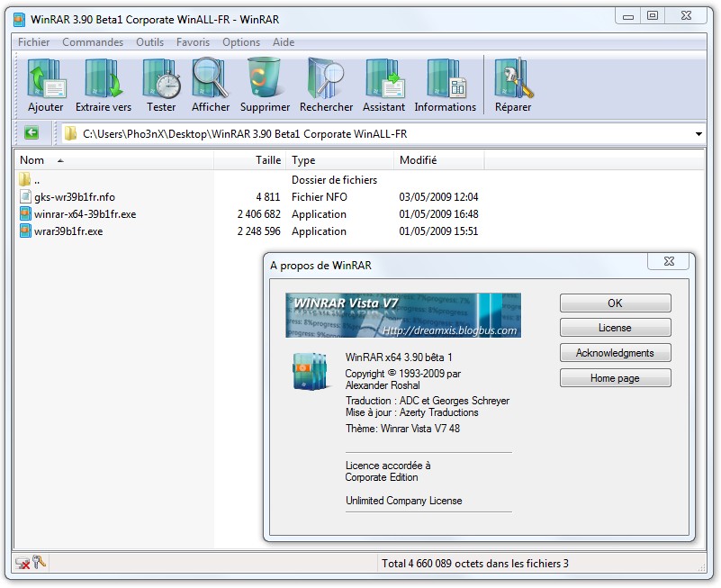This screenshot has width=721, height=588.
Task: Open the Options menu
Action: (241, 42)
